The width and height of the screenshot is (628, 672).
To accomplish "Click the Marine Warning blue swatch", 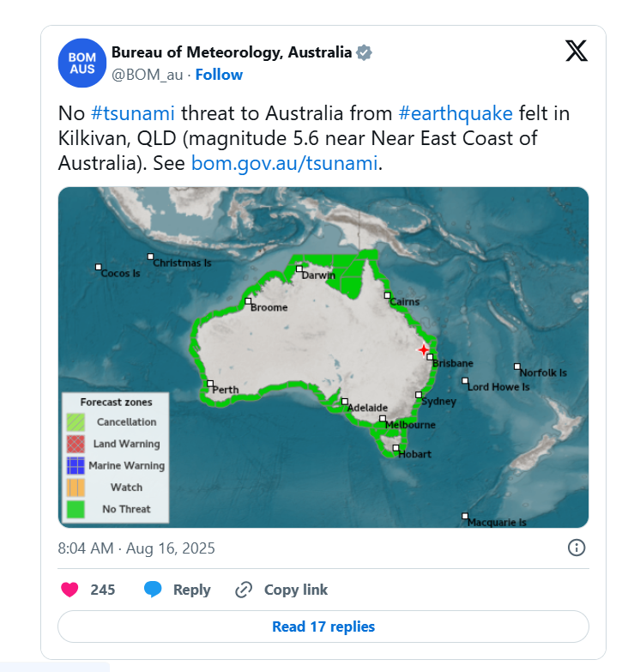I will tap(75, 465).
